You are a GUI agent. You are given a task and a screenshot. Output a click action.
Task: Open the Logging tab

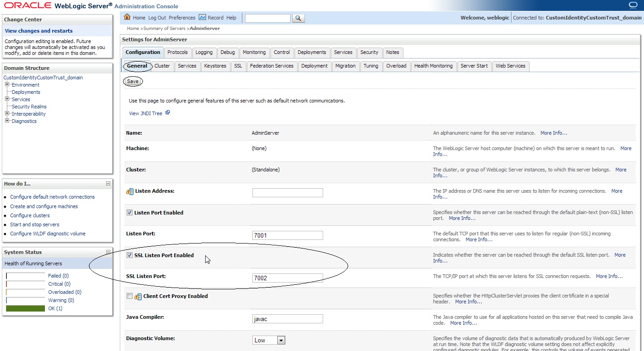[204, 52]
